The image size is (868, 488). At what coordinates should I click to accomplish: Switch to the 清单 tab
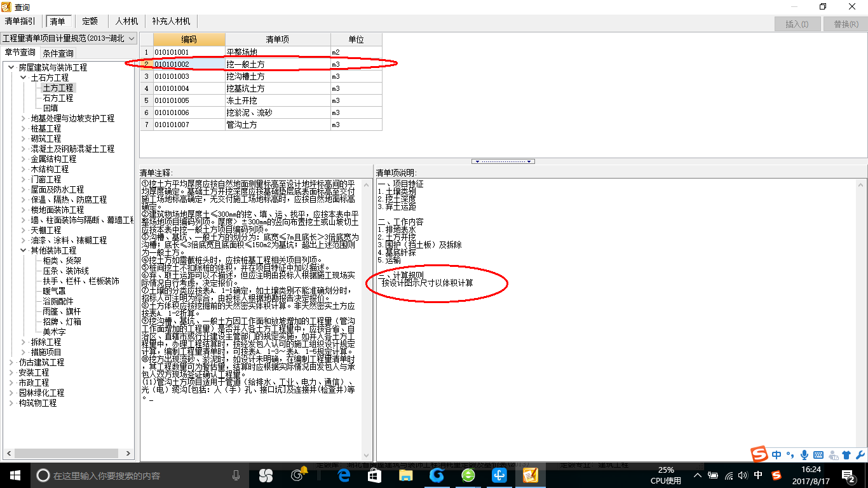58,22
